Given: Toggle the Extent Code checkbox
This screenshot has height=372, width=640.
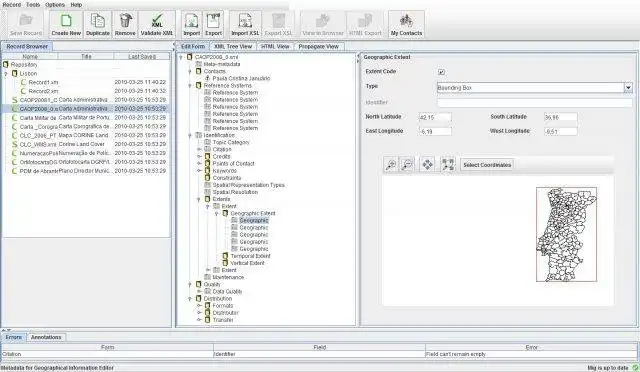Looking at the screenshot, I should point(441,72).
